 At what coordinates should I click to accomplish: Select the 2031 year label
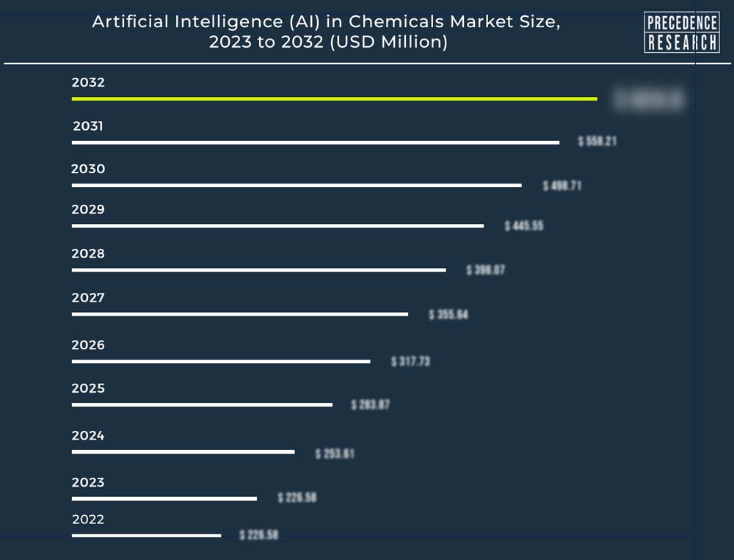click(x=88, y=126)
